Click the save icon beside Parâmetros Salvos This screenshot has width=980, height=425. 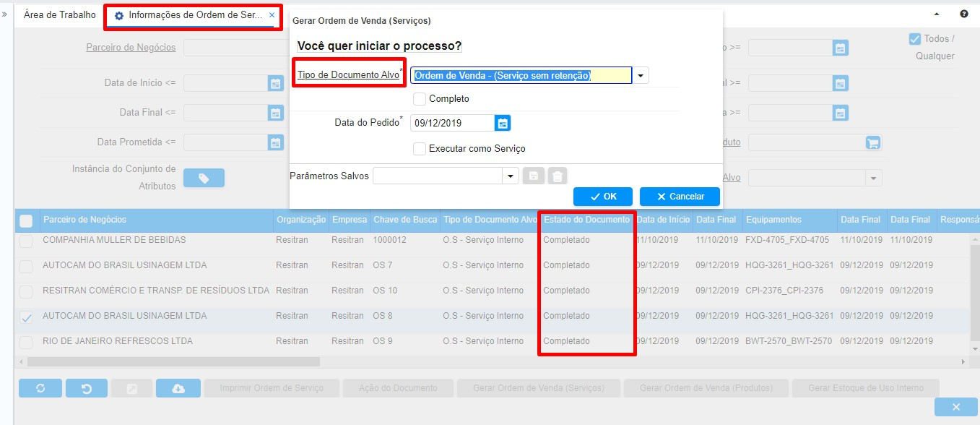(x=534, y=176)
